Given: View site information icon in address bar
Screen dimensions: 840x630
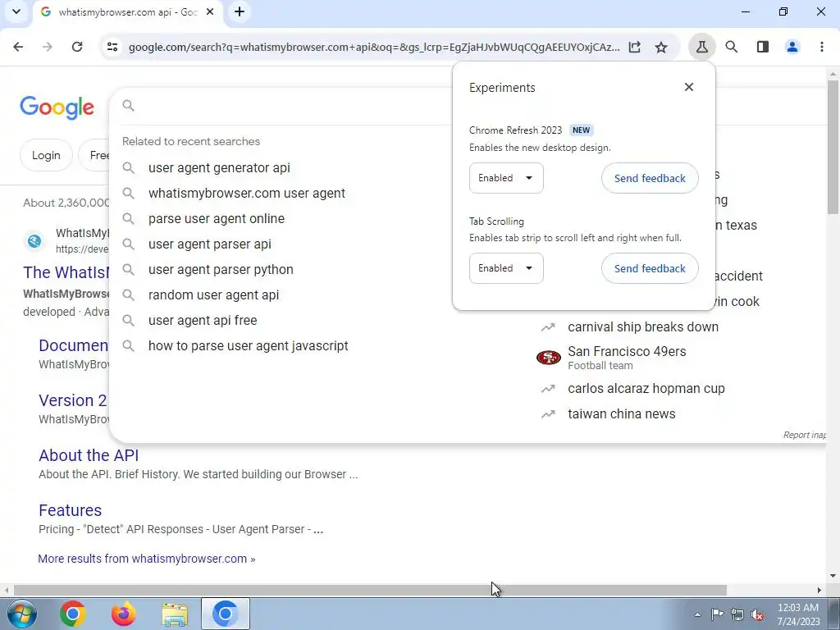Looking at the screenshot, I should click(x=112, y=47).
